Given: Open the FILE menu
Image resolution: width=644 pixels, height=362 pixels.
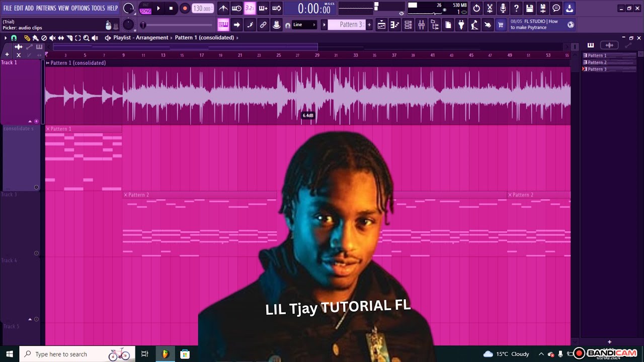Looking at the screenshot, I should [8, 8].
